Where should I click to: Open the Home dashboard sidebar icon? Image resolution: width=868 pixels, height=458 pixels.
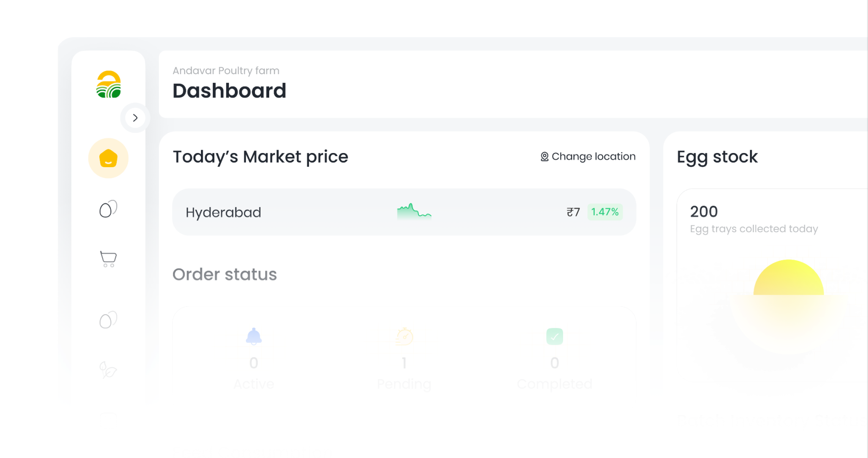(108, 158)
